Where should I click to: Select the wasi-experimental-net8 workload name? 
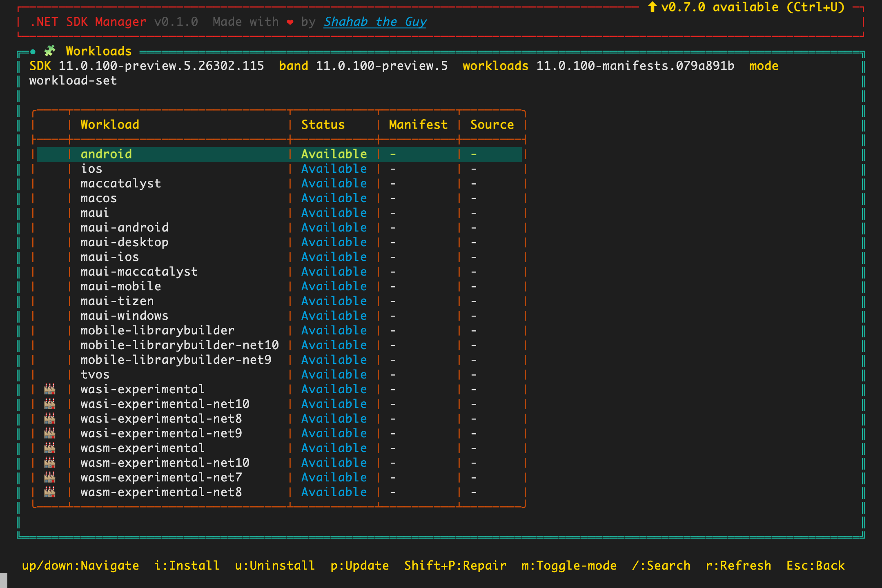point(161,419)
